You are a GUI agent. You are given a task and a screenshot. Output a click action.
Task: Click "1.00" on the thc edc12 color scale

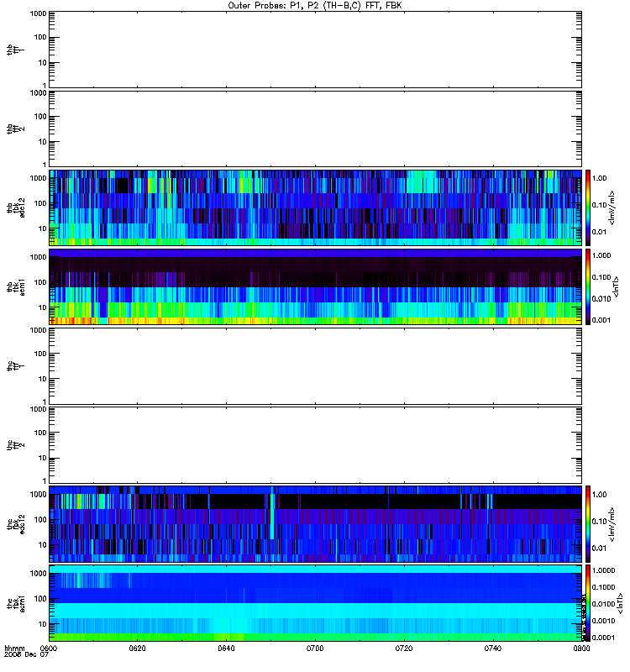point(599,494)
